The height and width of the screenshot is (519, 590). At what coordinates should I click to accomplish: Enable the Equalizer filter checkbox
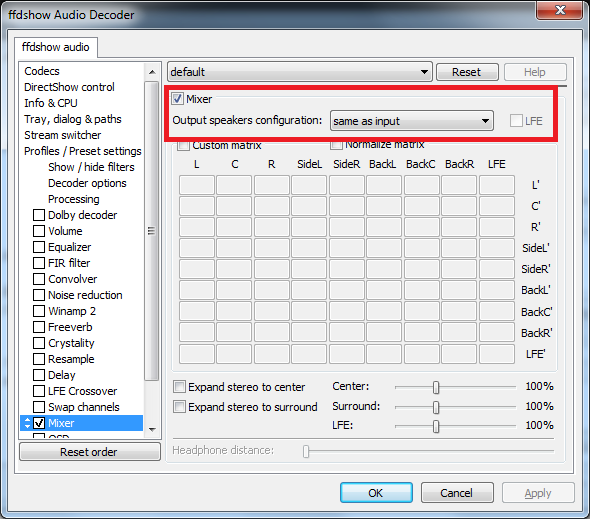[x=39, y=247]
